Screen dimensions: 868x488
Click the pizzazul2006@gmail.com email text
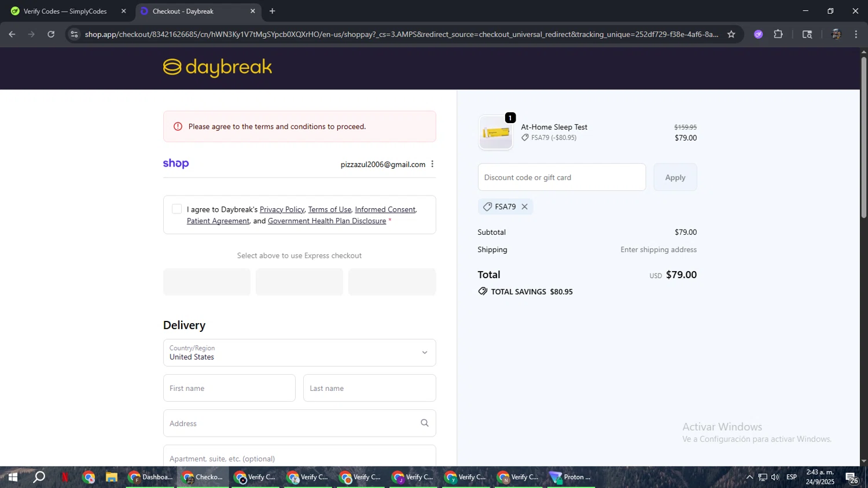coord(382,164)
